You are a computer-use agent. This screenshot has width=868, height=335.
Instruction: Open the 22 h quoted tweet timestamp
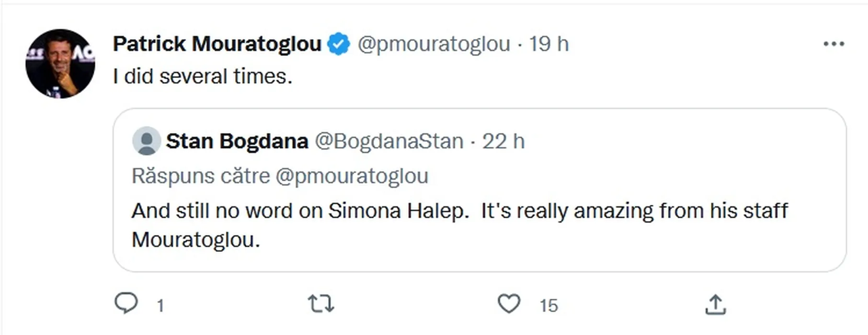point(503,141)
